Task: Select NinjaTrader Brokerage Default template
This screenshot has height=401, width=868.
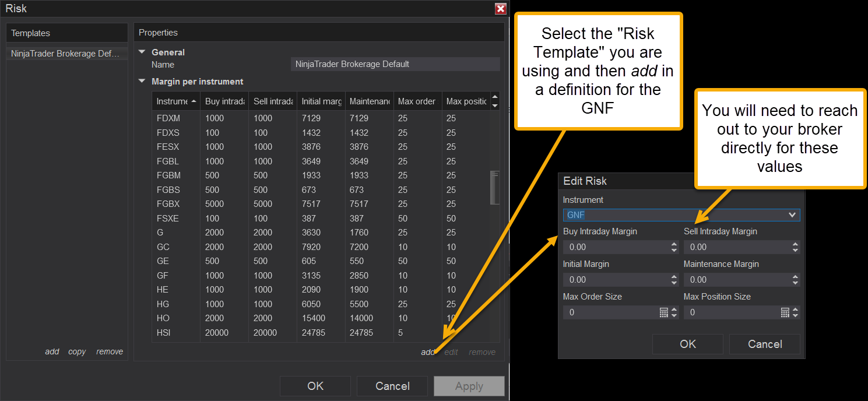Action: [67, 54]
